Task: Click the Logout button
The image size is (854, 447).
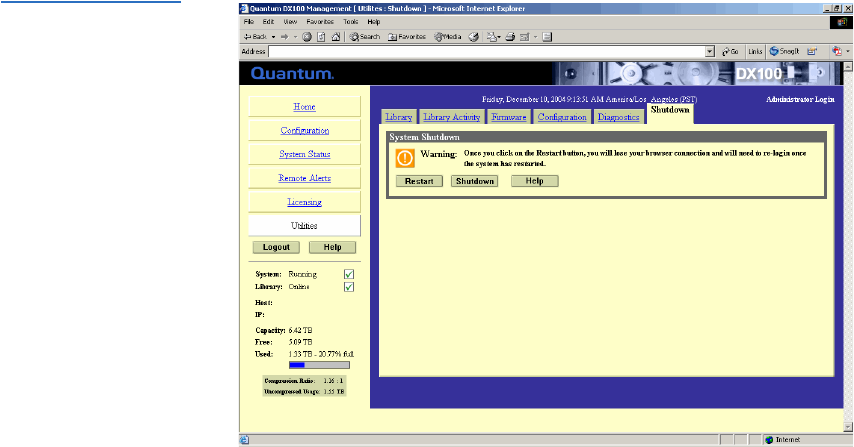Action: click(276, 247)
